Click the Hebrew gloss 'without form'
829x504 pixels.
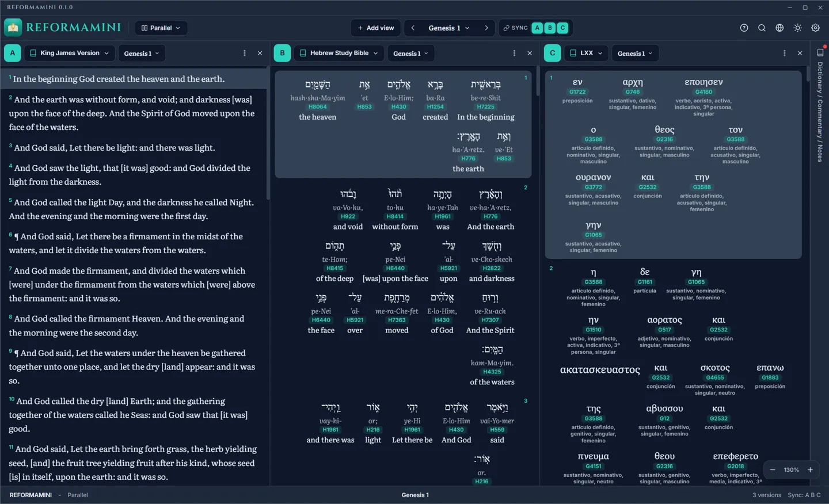pos(395,227)
